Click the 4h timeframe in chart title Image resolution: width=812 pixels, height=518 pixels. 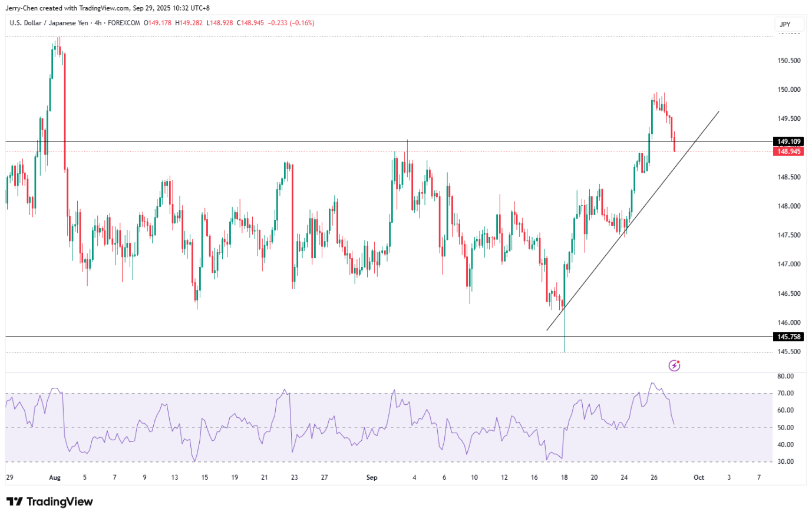pyautogui.click(x=98, y=23)
